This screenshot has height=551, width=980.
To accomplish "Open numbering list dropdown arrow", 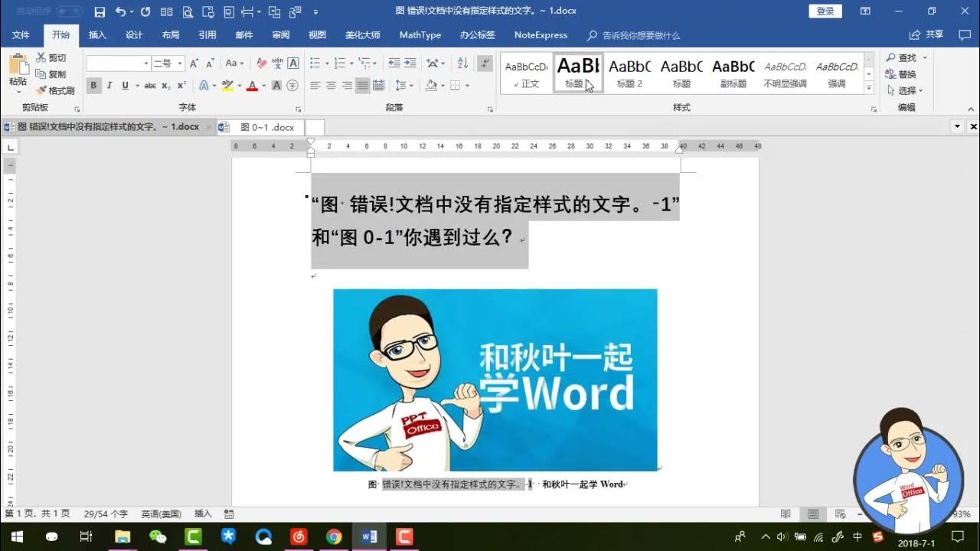I will [x=352, y=64].
